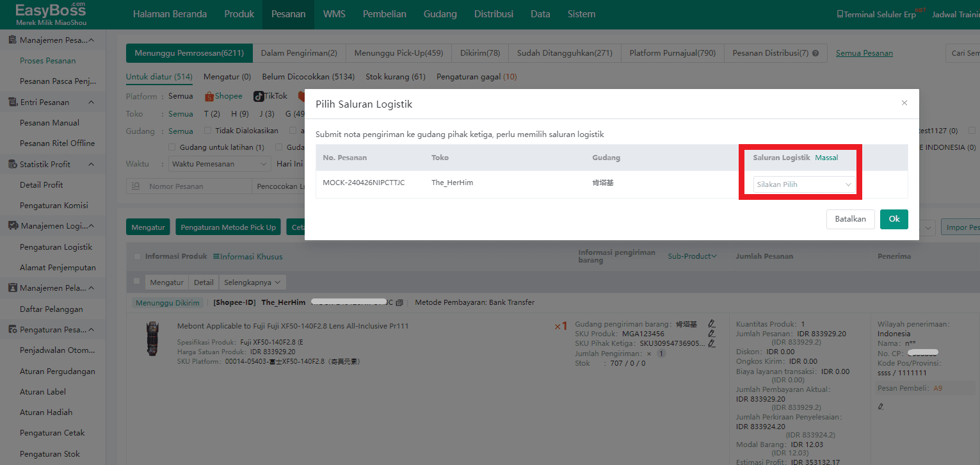The height and width of the screenshot is (465, 980).
Task: Toggle select-all checkbox beside Informasi Produk
Action: pyautogui.click(x=138, y=256)
